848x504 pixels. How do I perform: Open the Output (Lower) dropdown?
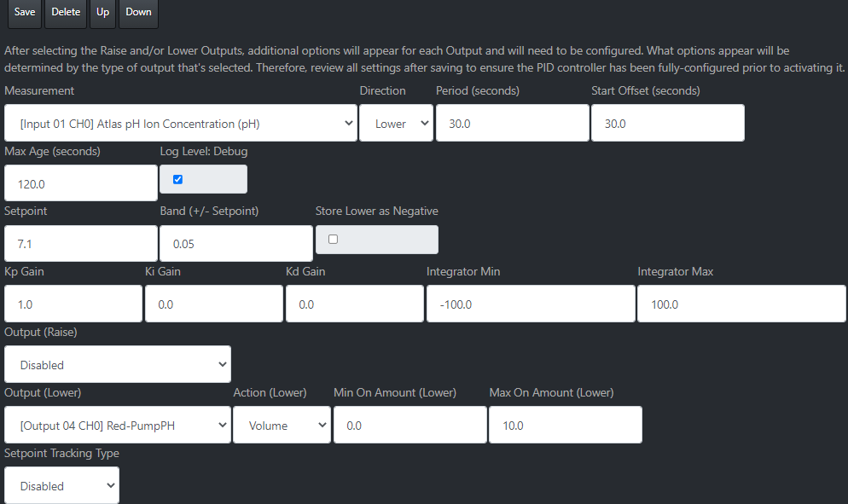click(117, 424)
